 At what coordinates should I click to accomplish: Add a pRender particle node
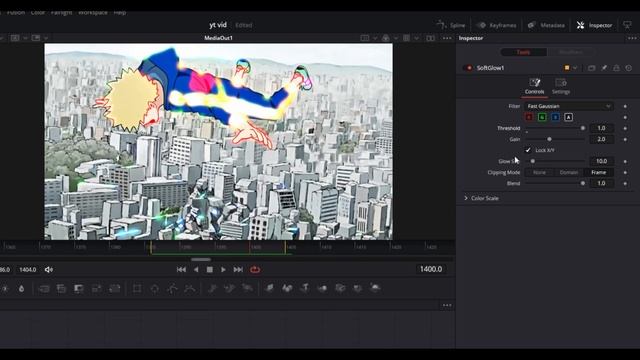tap(247, 289)
